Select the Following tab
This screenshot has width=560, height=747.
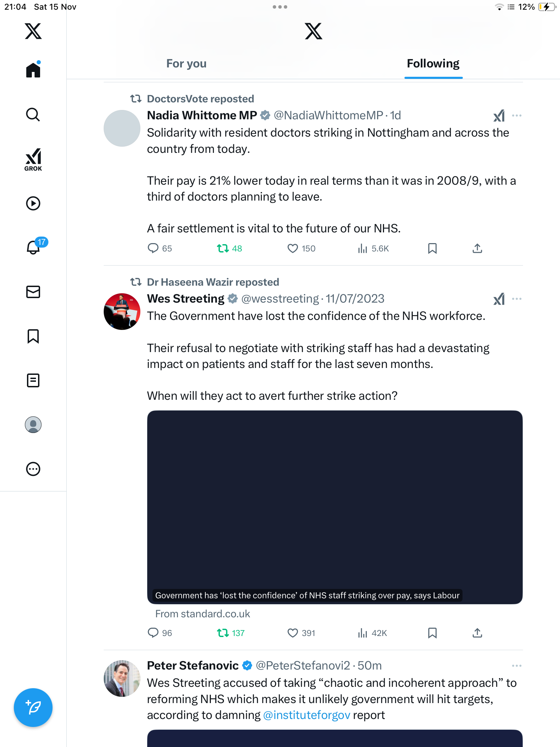tap(433, 64)
